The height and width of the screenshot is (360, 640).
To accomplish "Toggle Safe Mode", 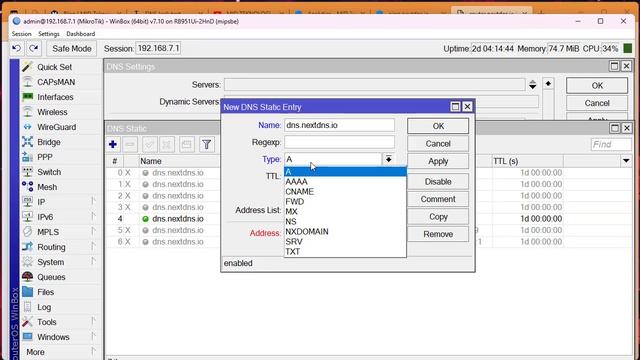I will click(71, 49).
